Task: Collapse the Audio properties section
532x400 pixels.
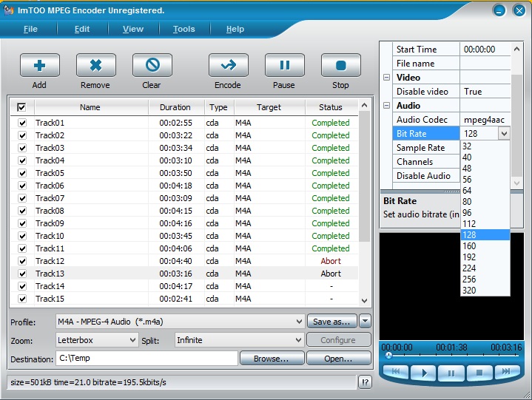Action: pyautogui.click(x=386, y=106)
